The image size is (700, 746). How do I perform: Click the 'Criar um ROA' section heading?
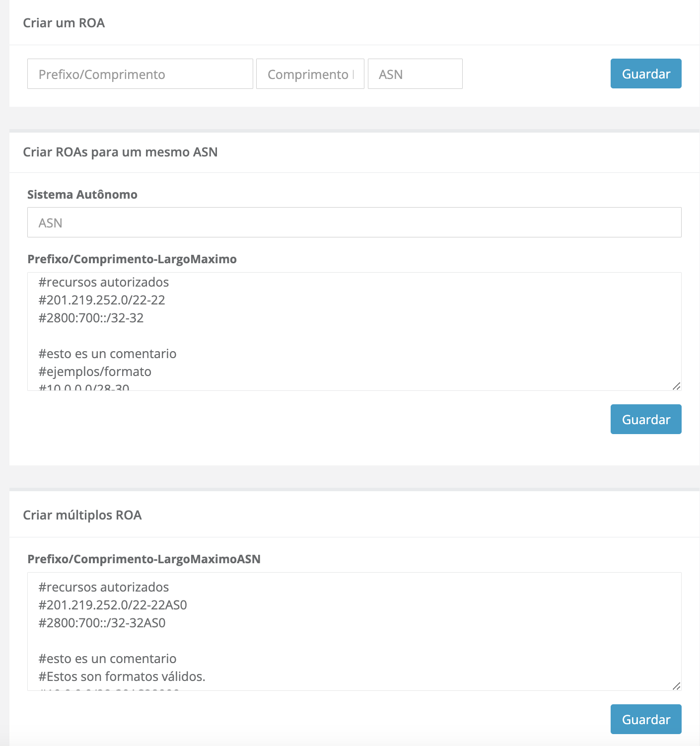[64, 23]
